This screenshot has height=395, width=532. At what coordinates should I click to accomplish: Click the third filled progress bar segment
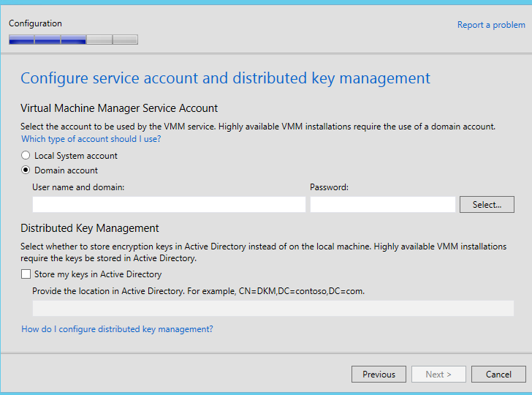pyautogui.click(x=73, y=39)
